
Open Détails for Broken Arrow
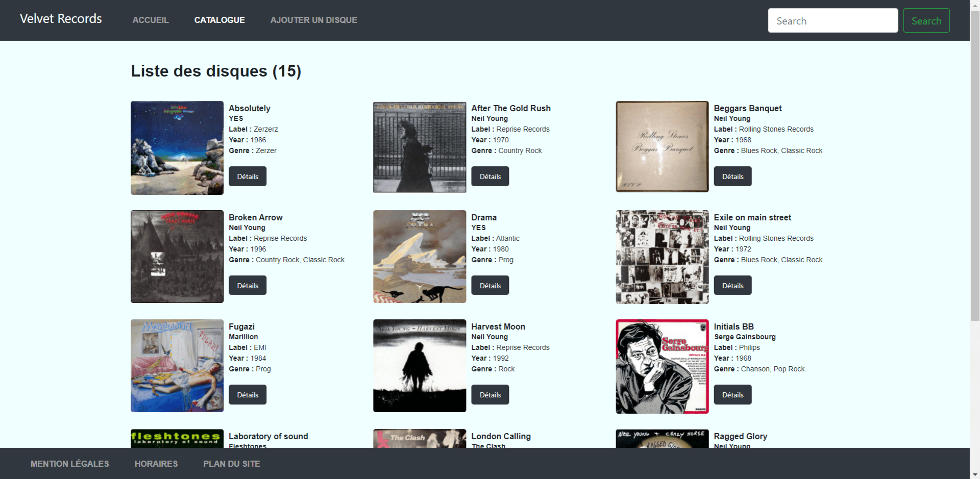tap(248, 286)
